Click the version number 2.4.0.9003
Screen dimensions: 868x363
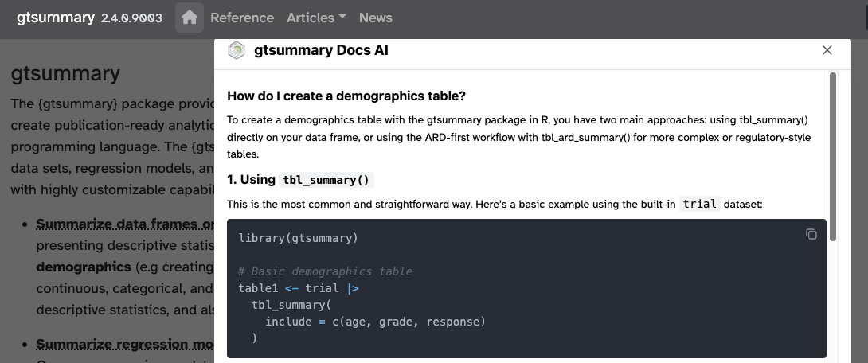tap(131, 18)
